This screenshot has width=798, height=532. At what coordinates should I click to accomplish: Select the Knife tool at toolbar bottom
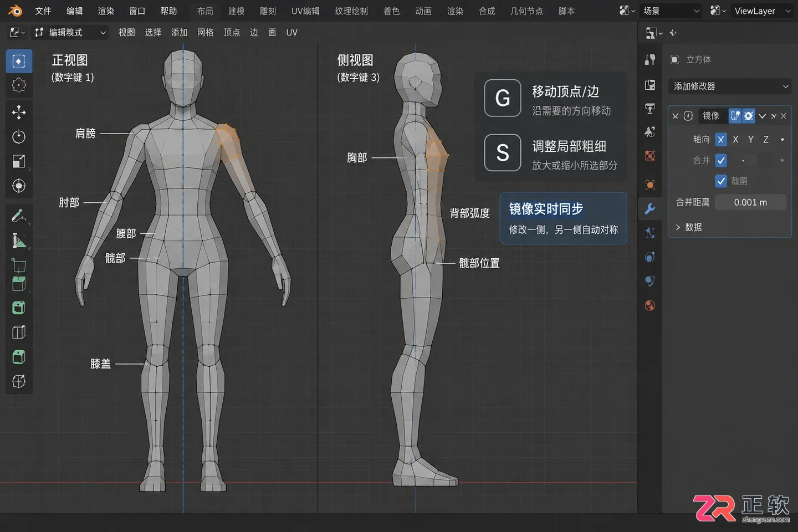[19, 381]
